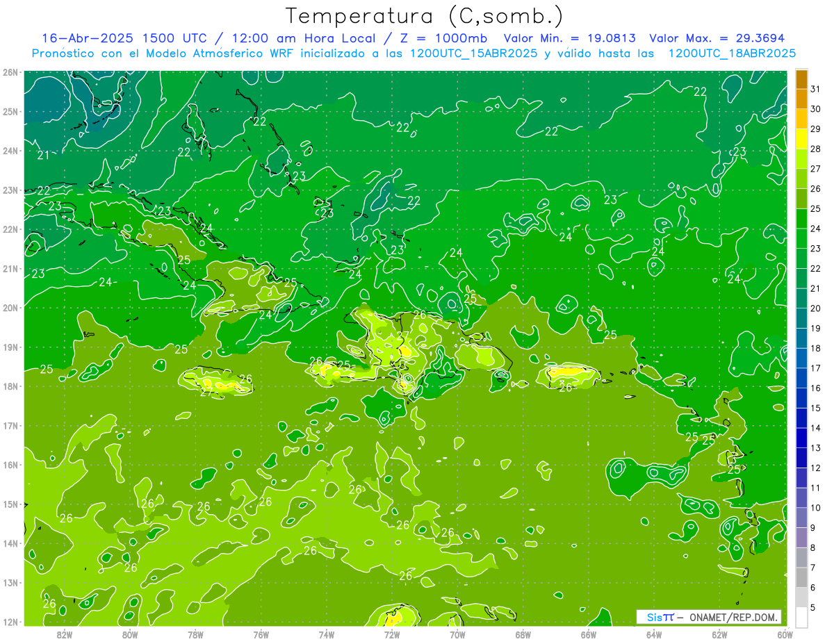Click the latitude label 22N
The width and height of the screenshot is (834, 644).
point(10,229)
